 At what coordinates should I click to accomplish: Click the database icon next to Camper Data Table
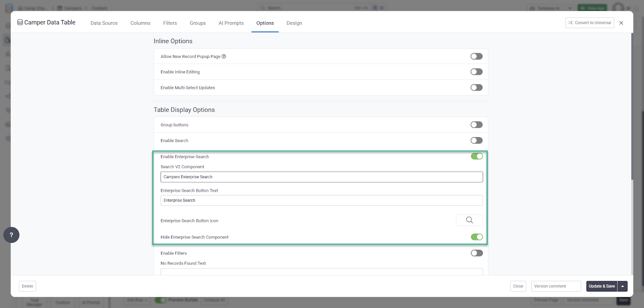pyautogui.click(x=20, y=23)
